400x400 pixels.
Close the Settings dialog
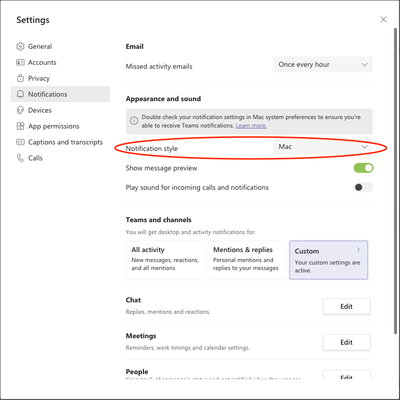(x=383, y=19)
